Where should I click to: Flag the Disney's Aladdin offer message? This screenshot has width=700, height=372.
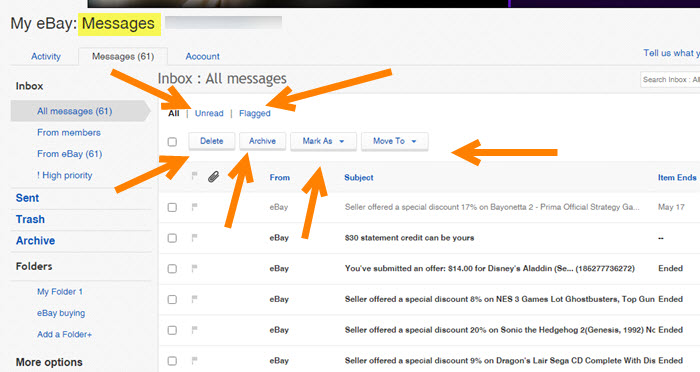[x=194, y=268]
